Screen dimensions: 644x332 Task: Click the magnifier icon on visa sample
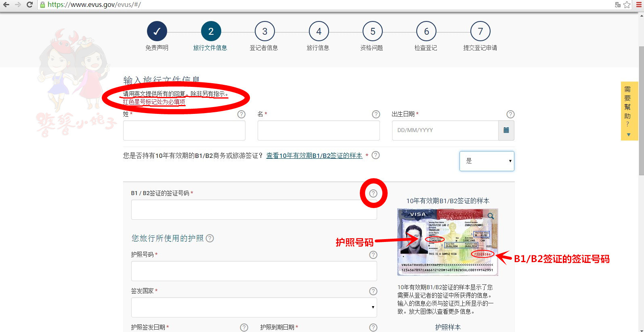tap(491, 216)
